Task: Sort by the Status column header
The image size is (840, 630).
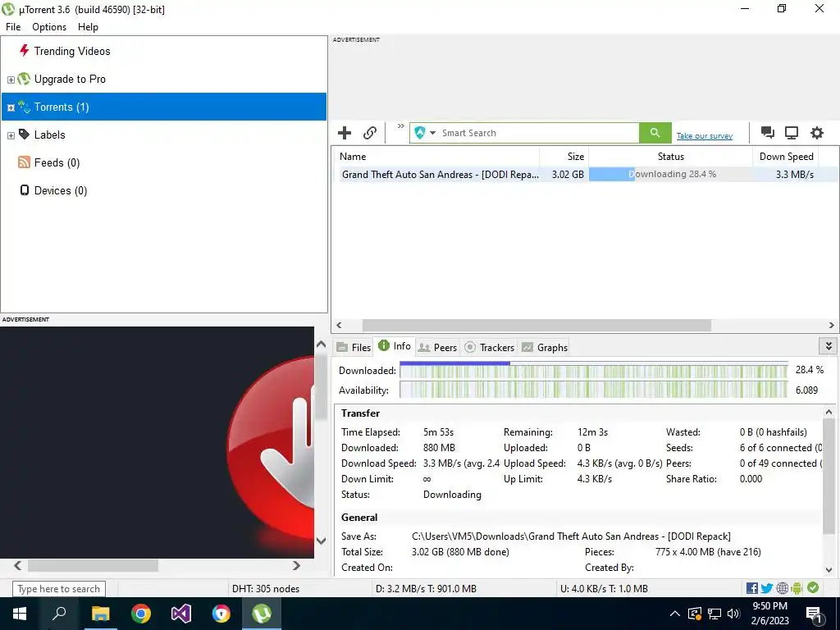Action: click(671, 157)
